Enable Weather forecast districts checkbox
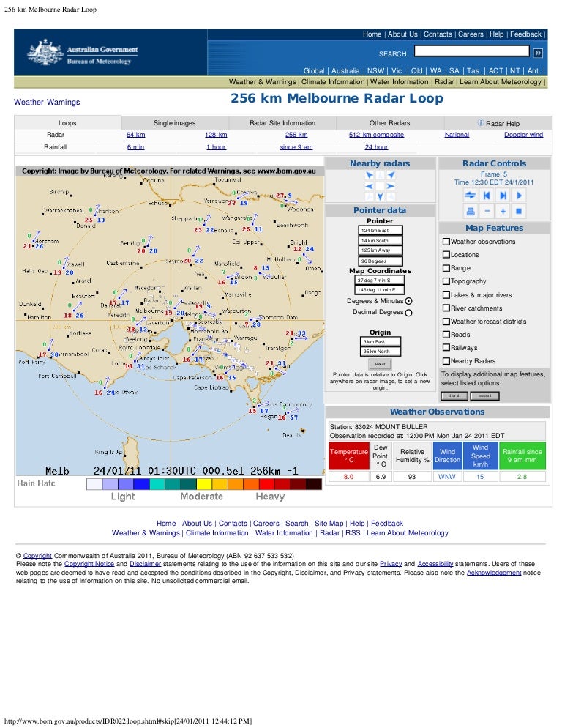 tap(446, 322)
